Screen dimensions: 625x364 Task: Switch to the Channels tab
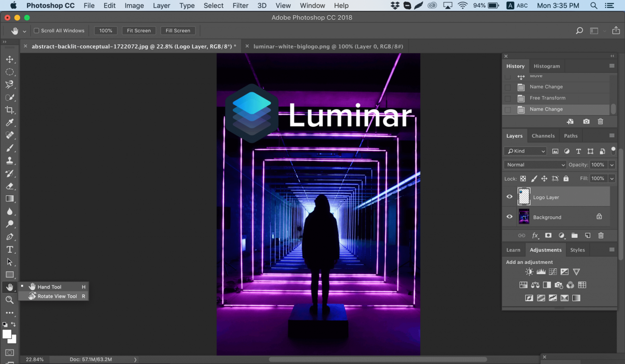pyautogui.click(x=543, y=136)
